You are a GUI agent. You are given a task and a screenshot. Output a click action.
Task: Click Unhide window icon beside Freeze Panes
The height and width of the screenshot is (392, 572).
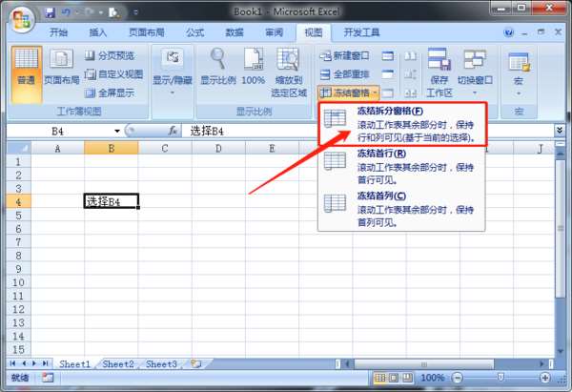click(x=388, y=93)
